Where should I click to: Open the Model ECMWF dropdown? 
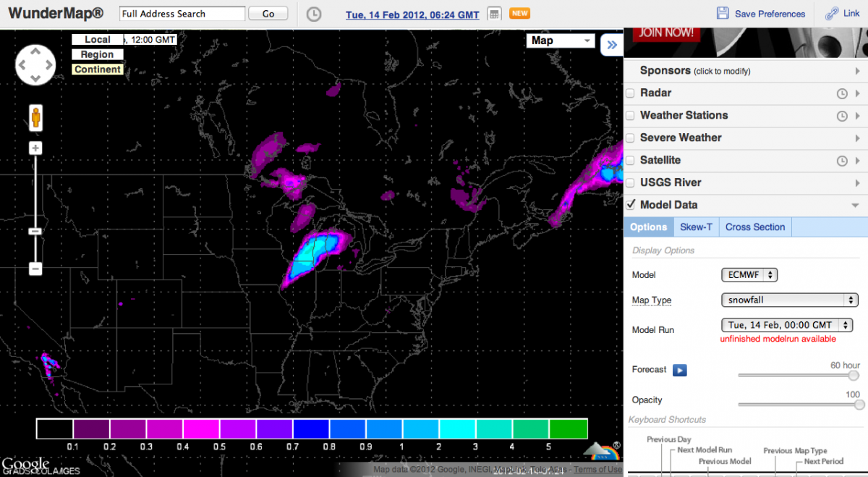[x=749, y=275]
